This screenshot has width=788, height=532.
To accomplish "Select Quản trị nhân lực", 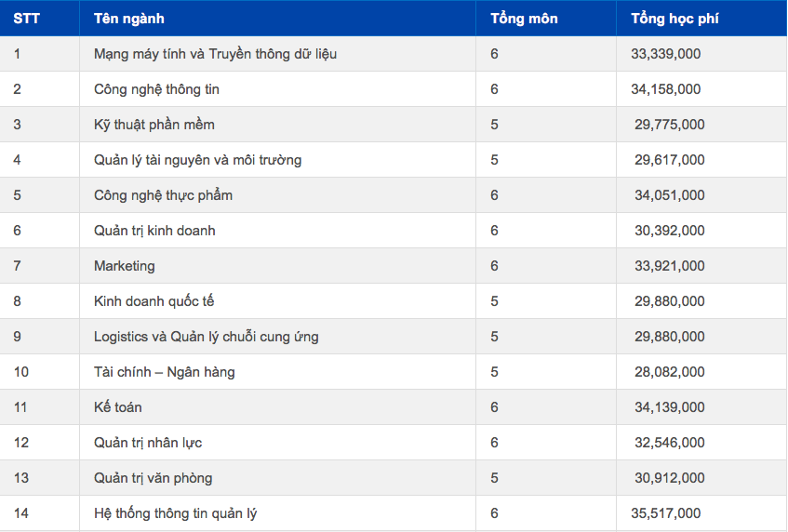I will pyautogui.click(x=148, y=443).
